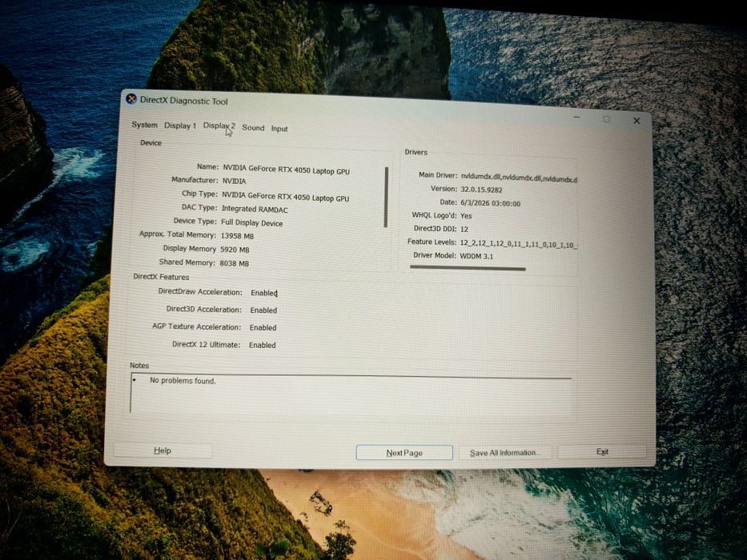Click the Next Page button

404,452
